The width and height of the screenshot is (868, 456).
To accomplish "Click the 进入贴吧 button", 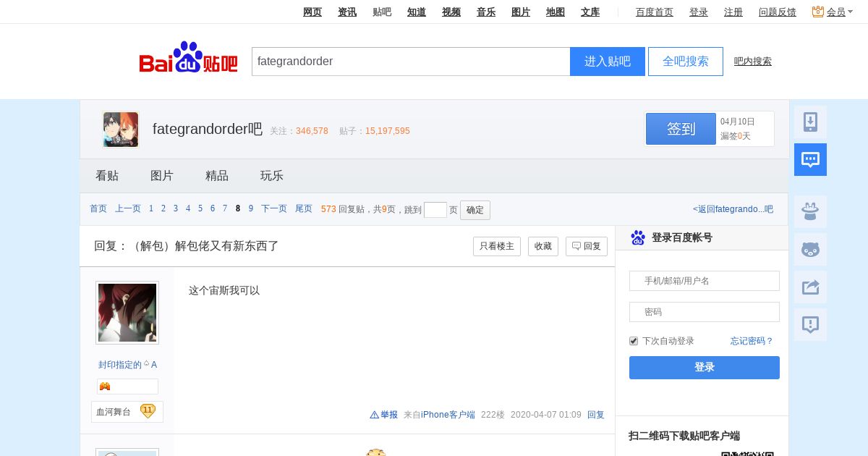I will tap(608, 62).
